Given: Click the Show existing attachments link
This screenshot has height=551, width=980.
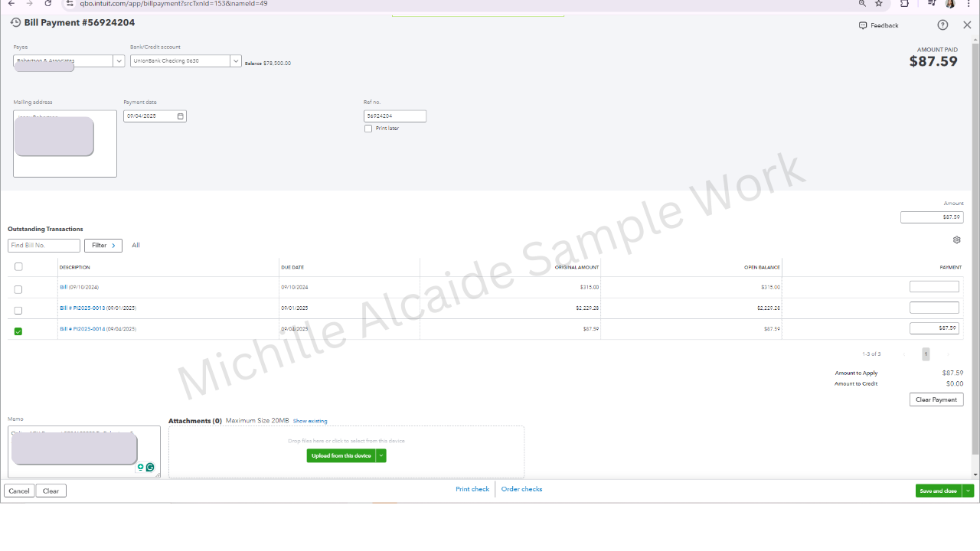Looking at the screenshot, I should pyautogui.click(x=310, y=421).
